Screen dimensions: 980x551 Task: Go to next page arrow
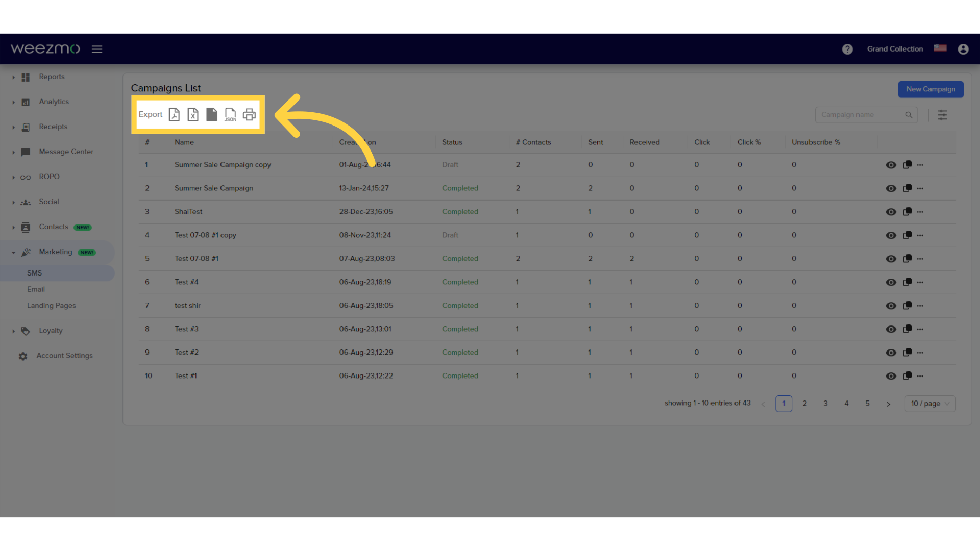888,404
